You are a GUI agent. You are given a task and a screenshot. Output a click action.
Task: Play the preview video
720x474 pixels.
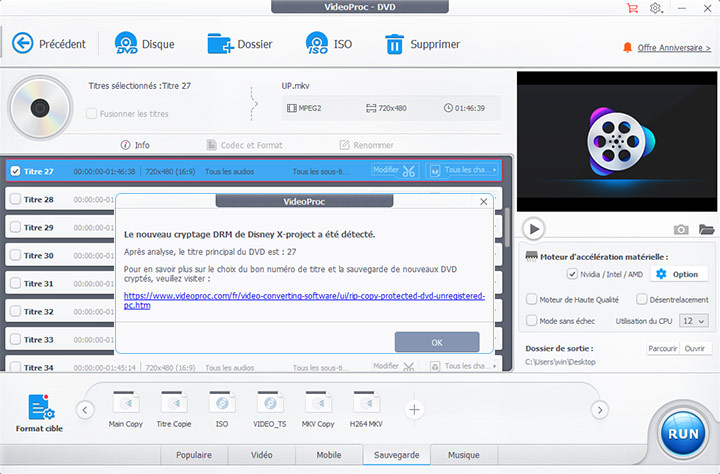(x=534, y=229)
